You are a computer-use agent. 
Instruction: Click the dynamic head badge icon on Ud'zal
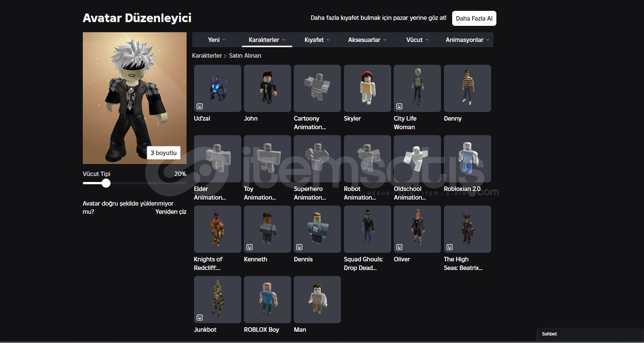click(x=200, y=106)
